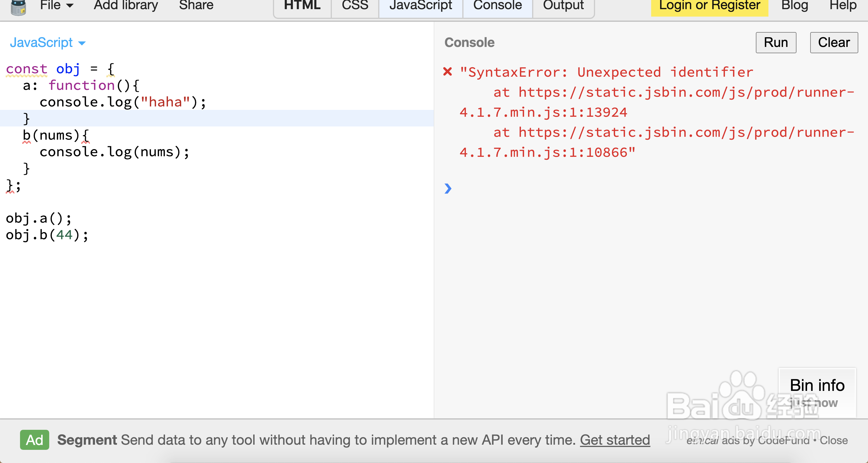This screenshot has width=868, height=463.
Task: Click the green Ad badge
Action: pos(34,440)
